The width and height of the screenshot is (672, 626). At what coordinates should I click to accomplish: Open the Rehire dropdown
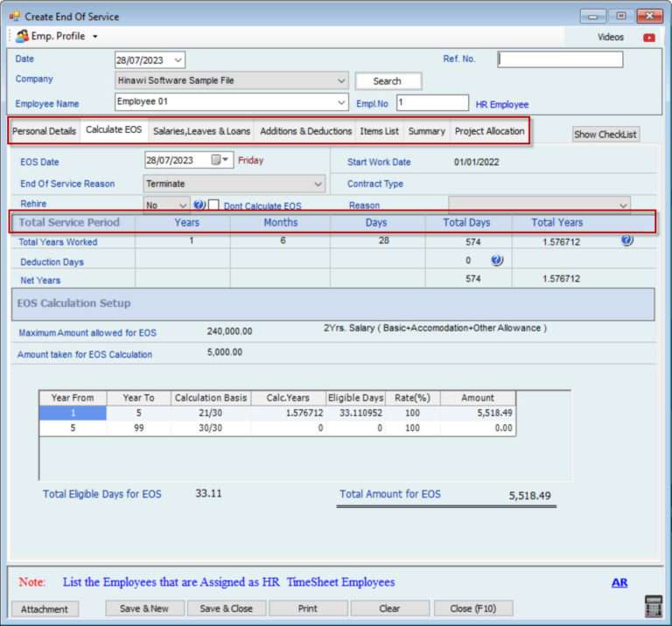tap(182, 205)
